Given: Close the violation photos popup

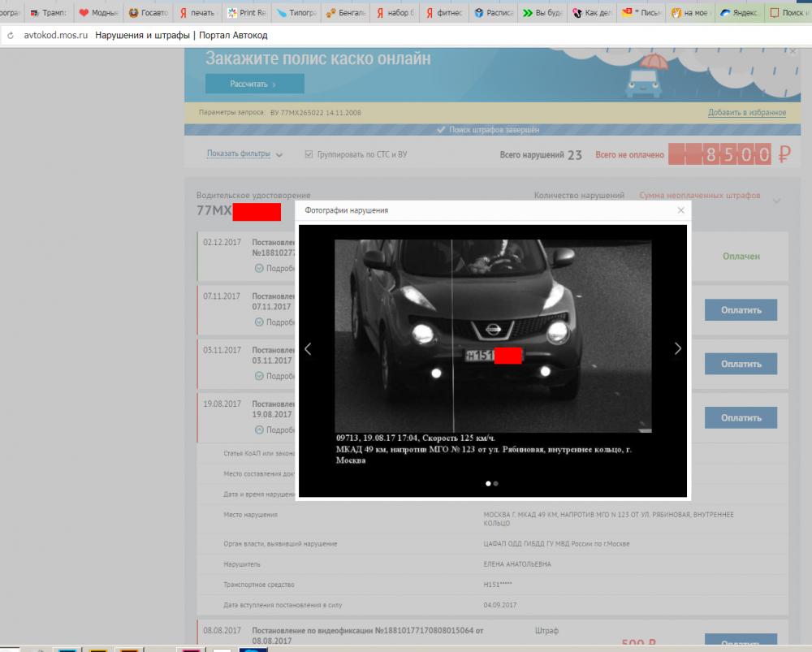Looking at the screenshot, I should tap(681, 210).
